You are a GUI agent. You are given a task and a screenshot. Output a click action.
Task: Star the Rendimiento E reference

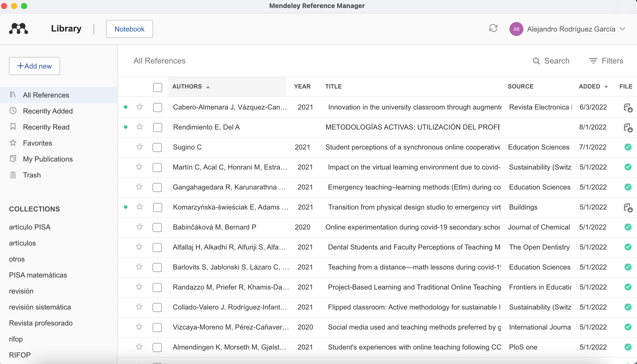(x=140, y=127)
